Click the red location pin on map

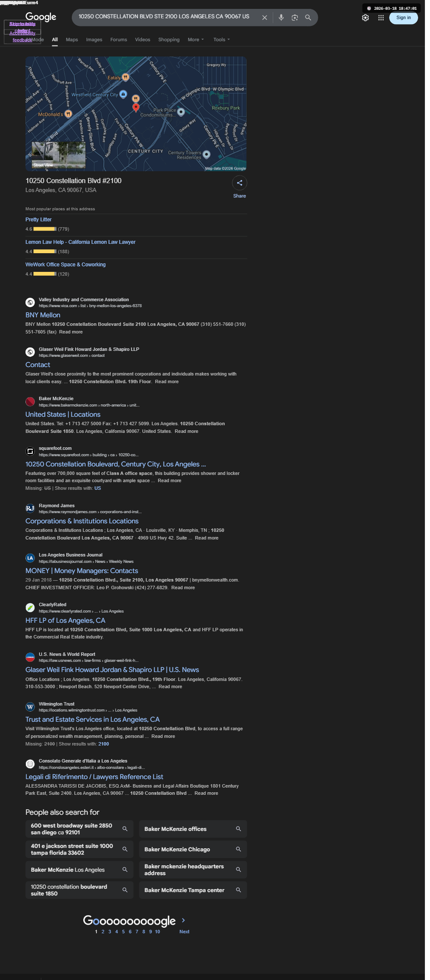point(136,107)
